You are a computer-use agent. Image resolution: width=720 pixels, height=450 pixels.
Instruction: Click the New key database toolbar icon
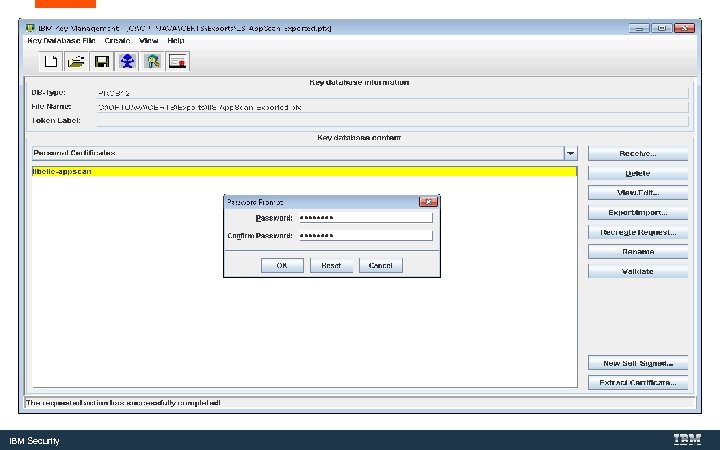(51, 61)
